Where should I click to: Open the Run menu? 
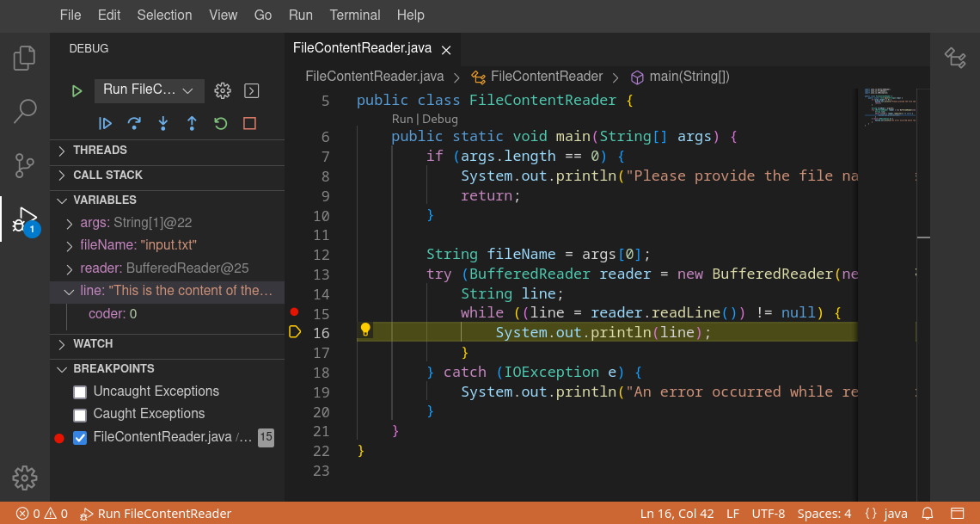pos(300,15)
